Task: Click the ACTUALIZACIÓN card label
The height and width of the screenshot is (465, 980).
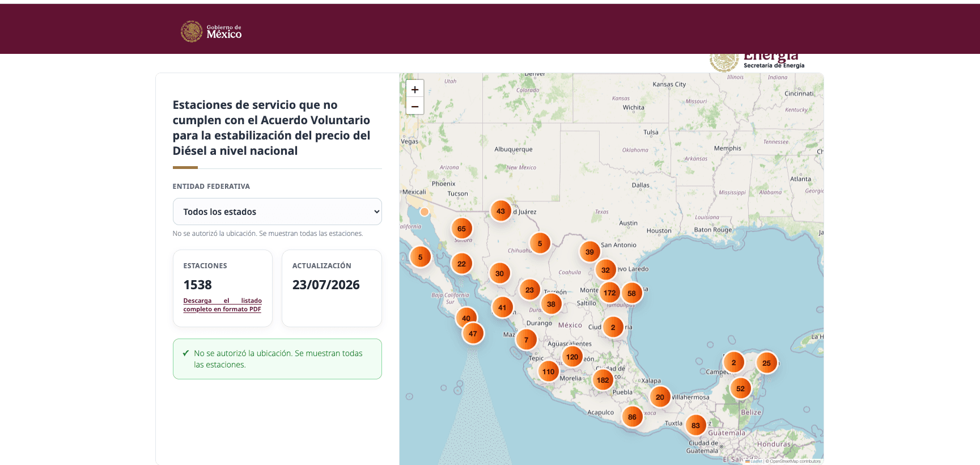Action: pos(321,265)
